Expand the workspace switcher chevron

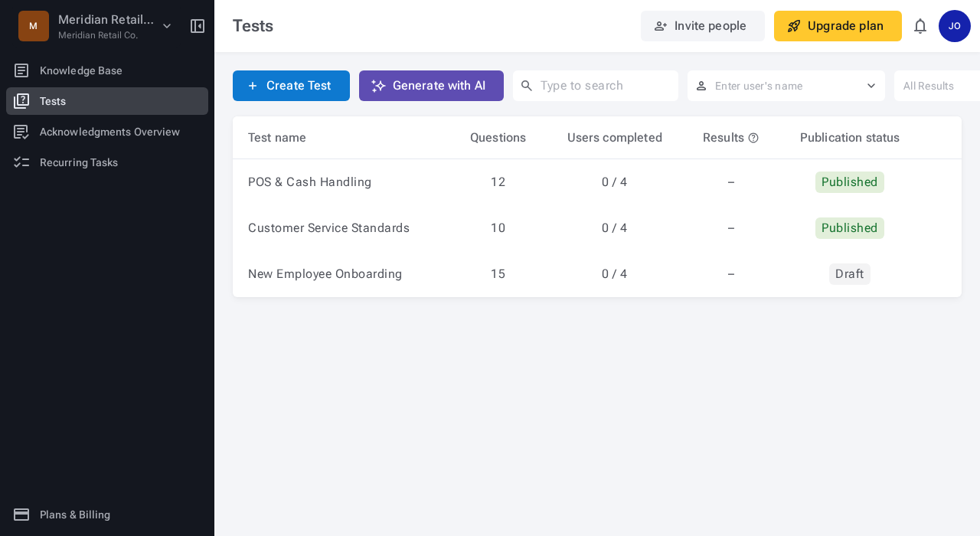coord(167,26)
